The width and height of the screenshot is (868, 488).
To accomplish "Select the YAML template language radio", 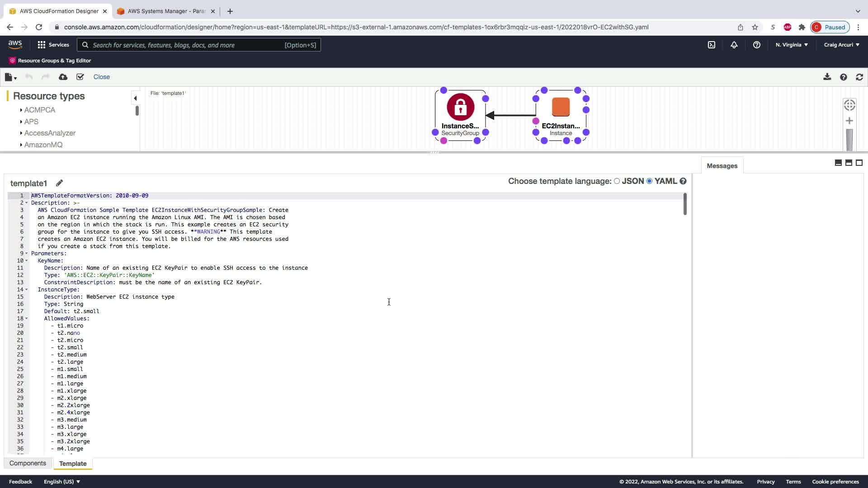I will pyautogui.click(x=650, y=181).
